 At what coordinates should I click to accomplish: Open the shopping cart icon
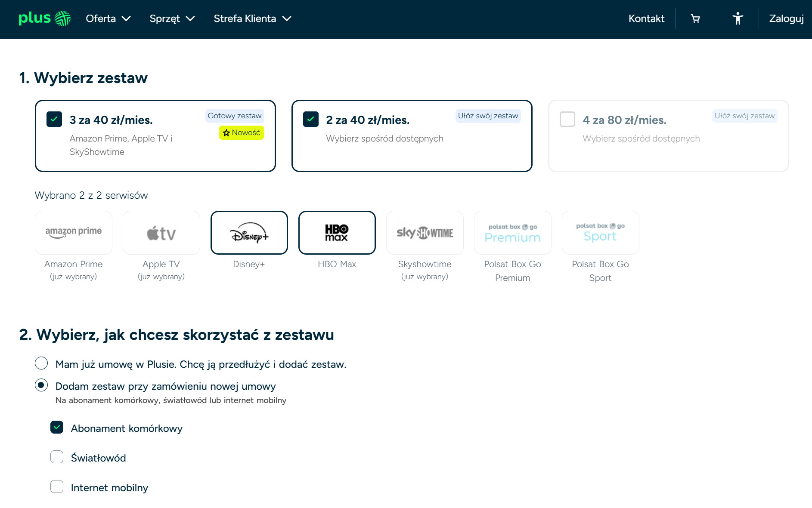695,18
